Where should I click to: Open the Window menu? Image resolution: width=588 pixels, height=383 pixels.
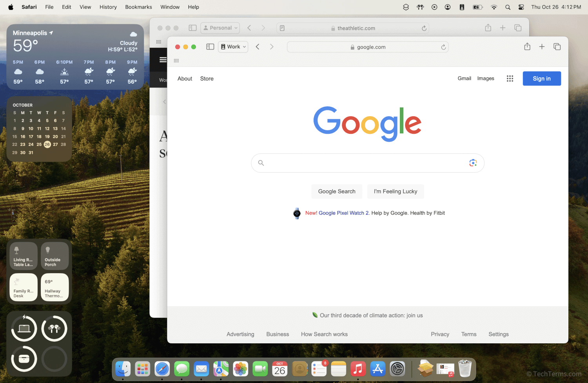[170, 7]
